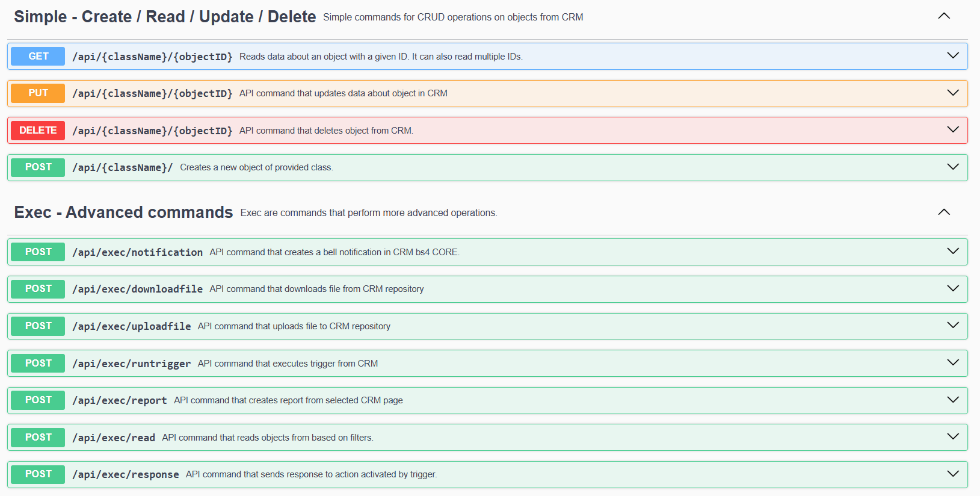The height and width of the screenshot is (496, 980).
Task: Click POST badge for creating new object
Action: pos(38,167)
